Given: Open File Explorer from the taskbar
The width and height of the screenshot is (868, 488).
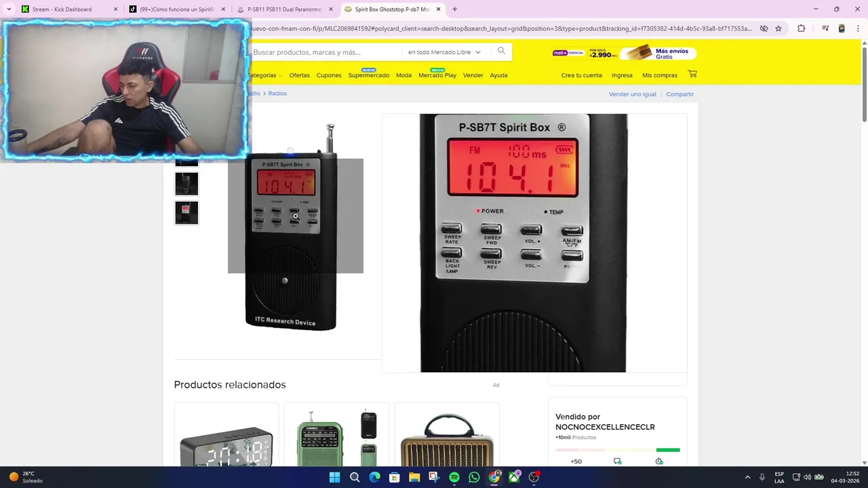Looking at the screenshot, I should pos(414,477).
